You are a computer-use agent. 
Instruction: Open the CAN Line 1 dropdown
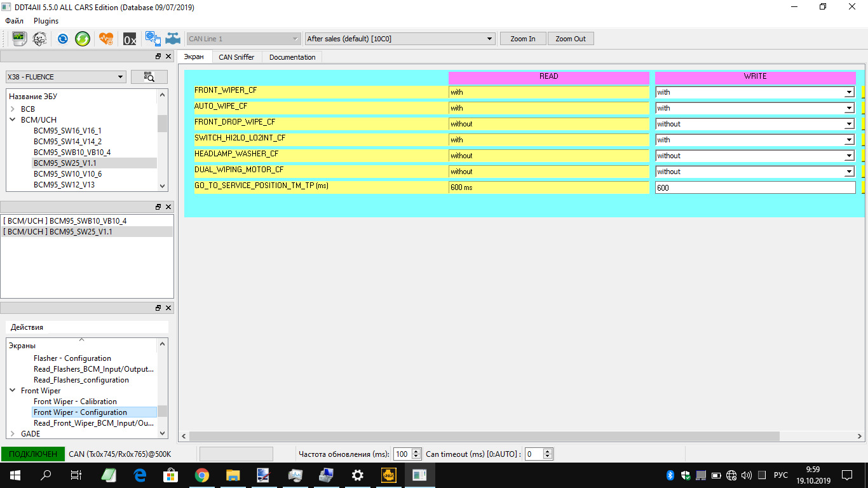[x=243, y=39]
